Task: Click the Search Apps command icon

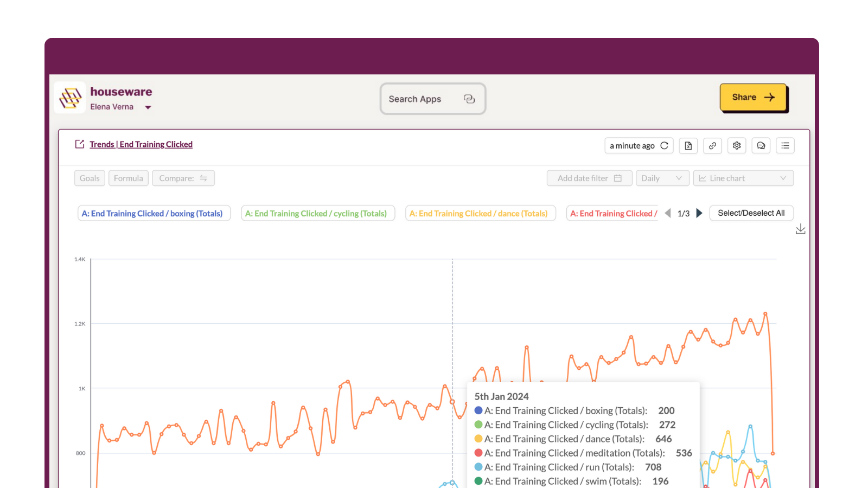Action: pyautogui.click(x=469, y=99)
